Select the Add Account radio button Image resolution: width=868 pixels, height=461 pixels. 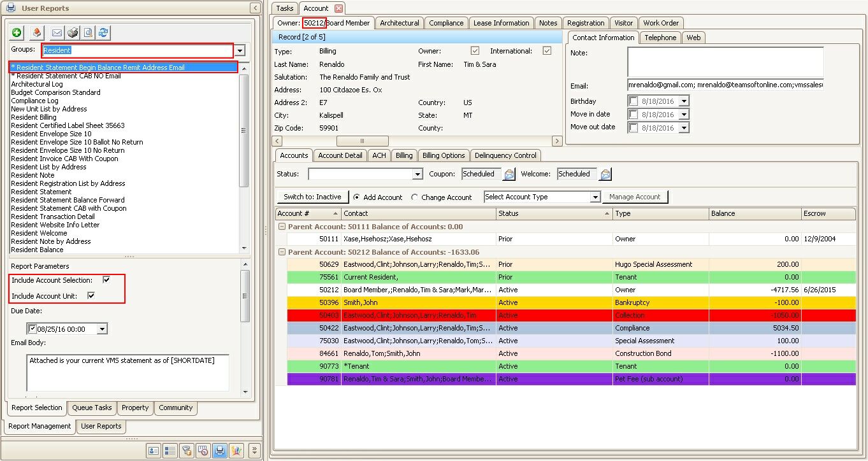pos(356,197)
